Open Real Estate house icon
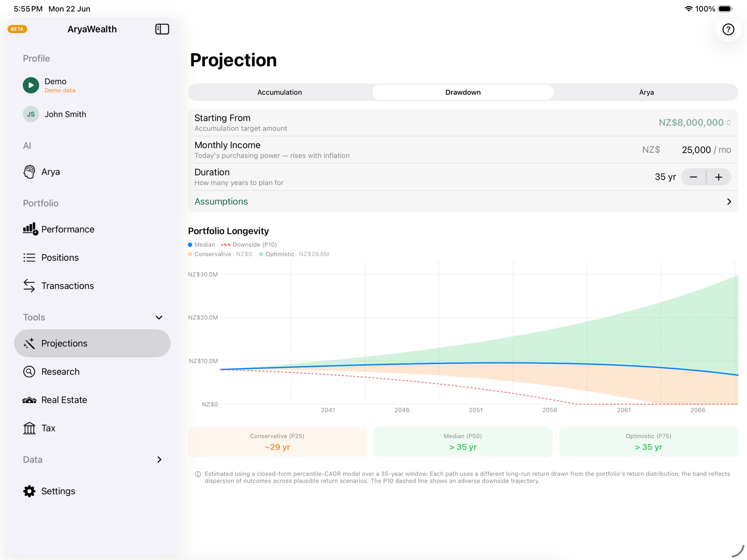Image resolution: width=747 pixels, height=560 pixels. click(x=29, y=400)
